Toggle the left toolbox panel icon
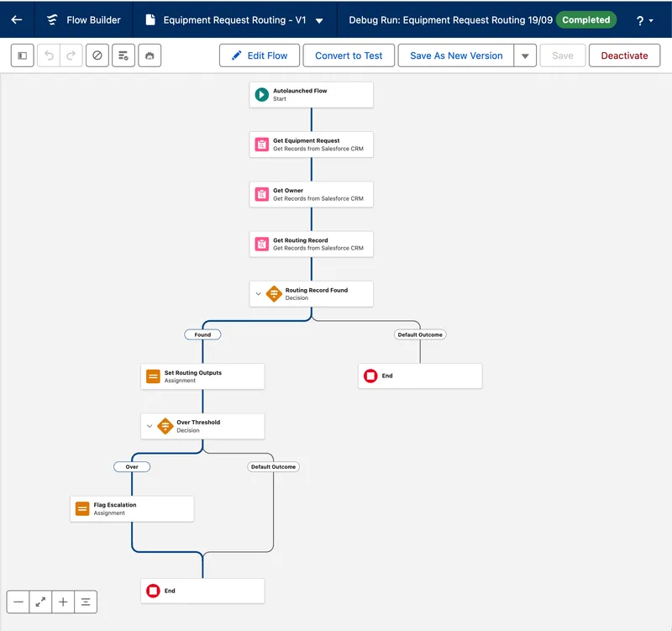The image size is (672, 631). 23,55
